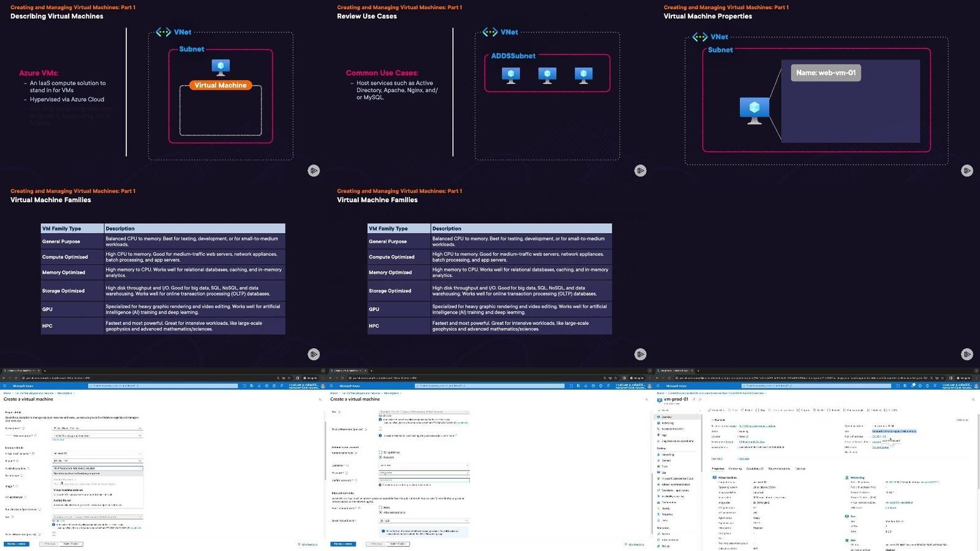Close the Create a virtual machine blade showing Availability options

[320, 400]
